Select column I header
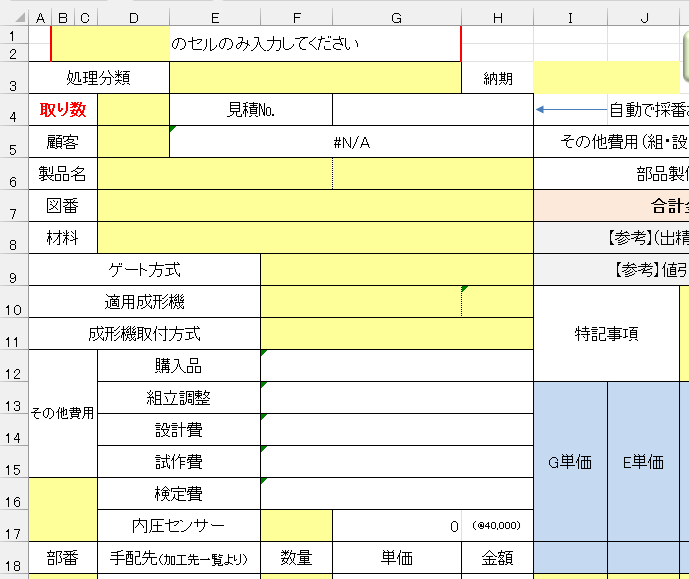689x579 pixels. tap(570, 17)
